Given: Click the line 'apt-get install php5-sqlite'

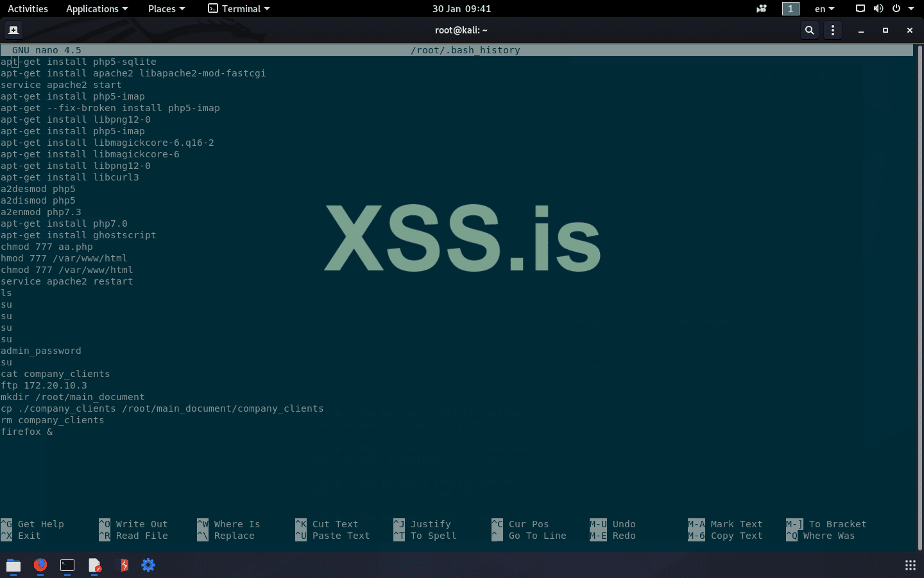Looking at the screenshot, I should click(78, 62).
